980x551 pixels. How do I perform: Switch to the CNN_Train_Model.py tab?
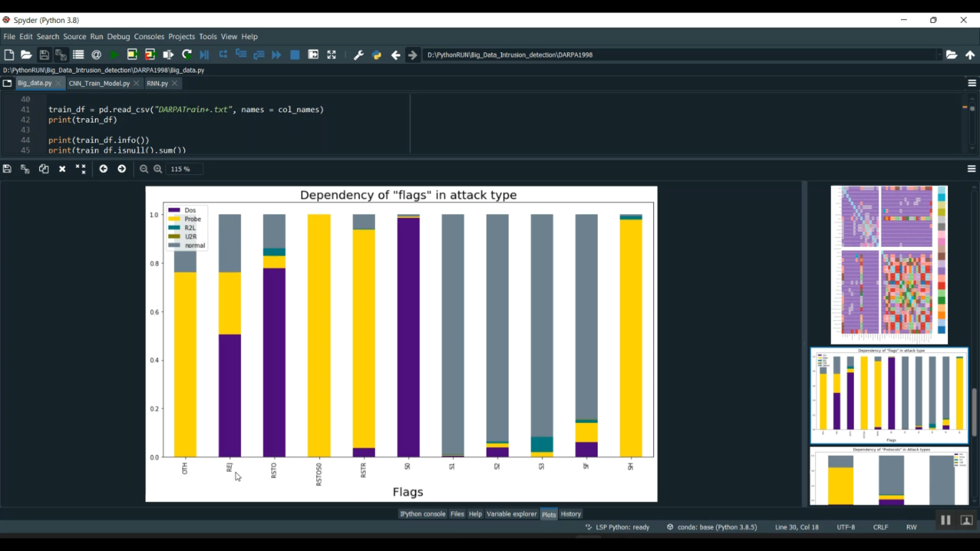99,84
